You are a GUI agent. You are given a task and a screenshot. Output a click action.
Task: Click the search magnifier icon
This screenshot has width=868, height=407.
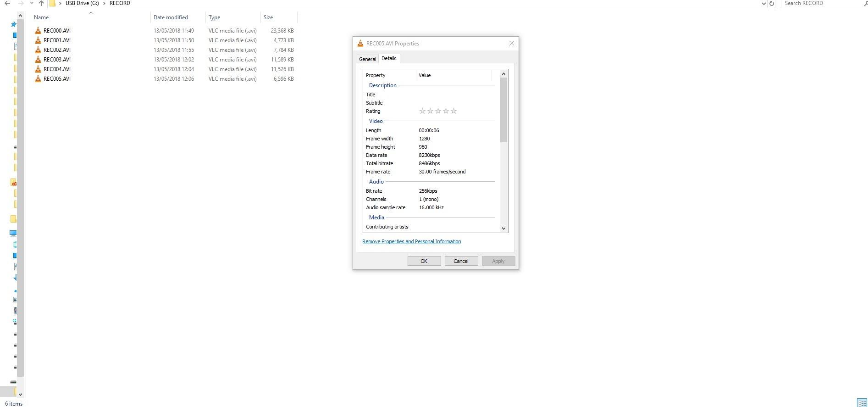(865, 3)
